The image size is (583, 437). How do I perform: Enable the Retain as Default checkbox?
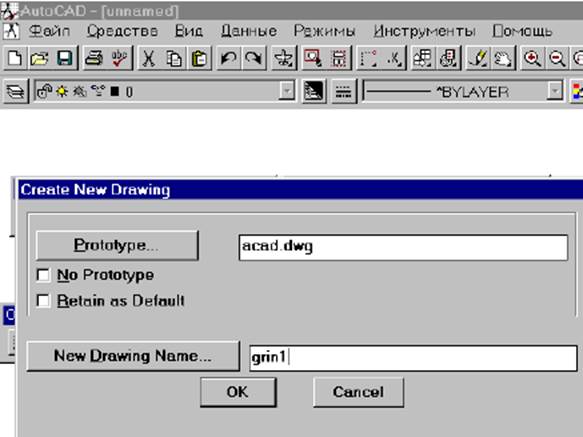(x=43, y=301)
